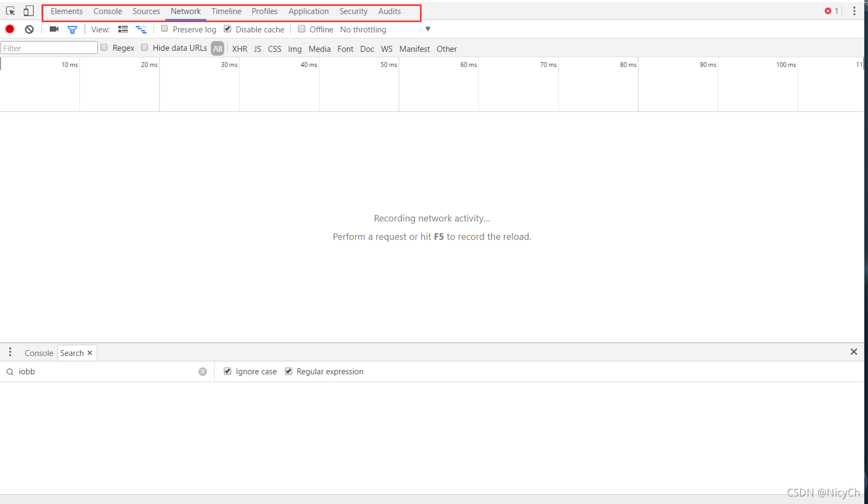Toggle the overview waterfall view icon
This screenshot has width=868, height=504.
141,29
